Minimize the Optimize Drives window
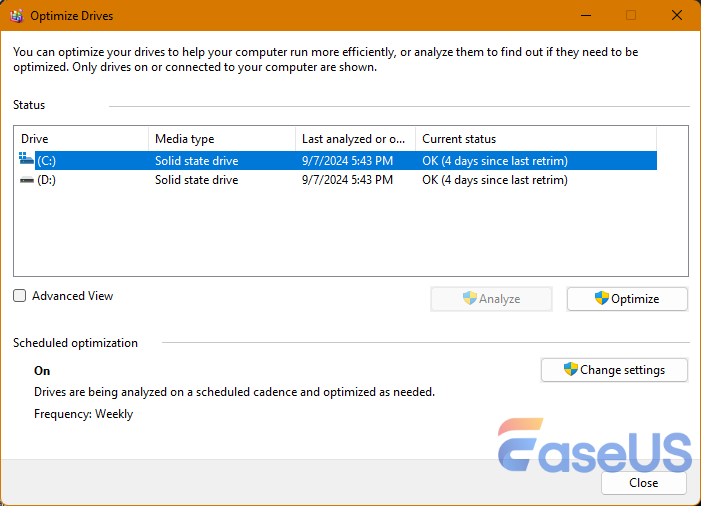Screen dimensions: 701x506 pyautogui.click(x=585, y=15)
